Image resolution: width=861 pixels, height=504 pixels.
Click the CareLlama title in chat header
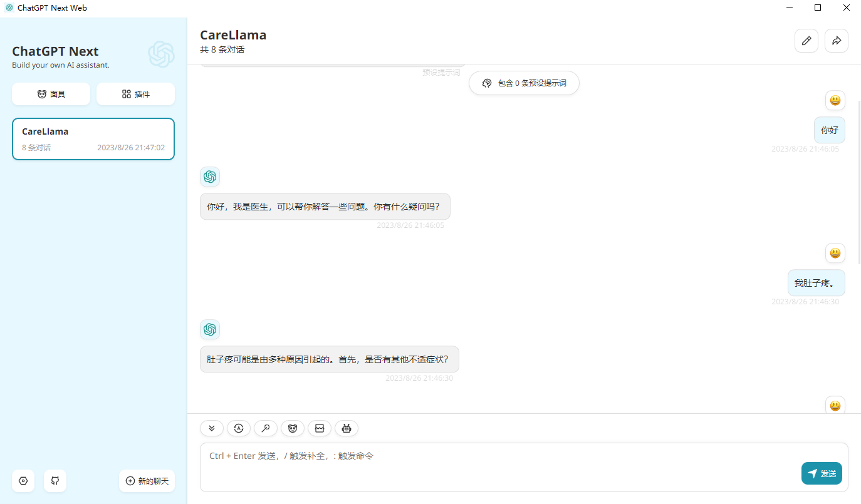(233, 35)
